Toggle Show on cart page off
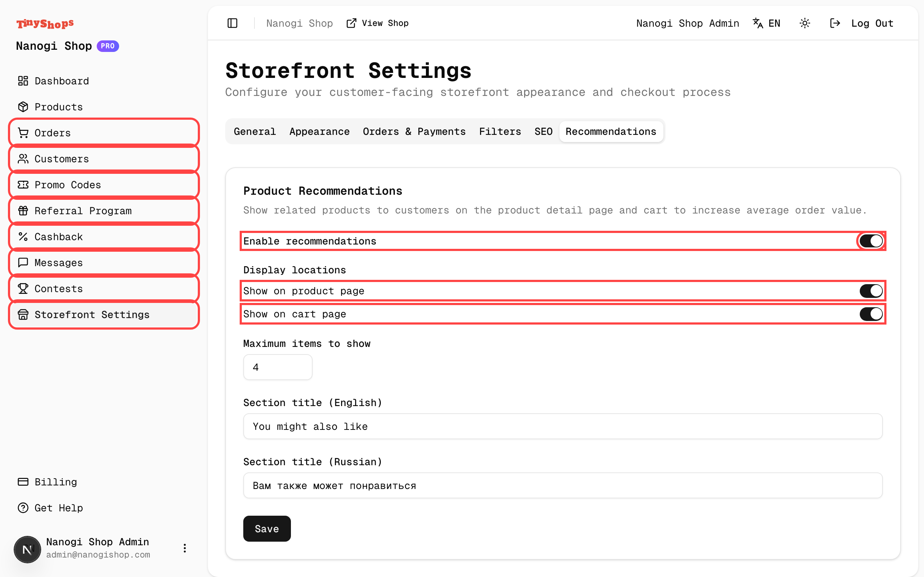This screenshot has width=924, height=577. [x=871, y=314]
